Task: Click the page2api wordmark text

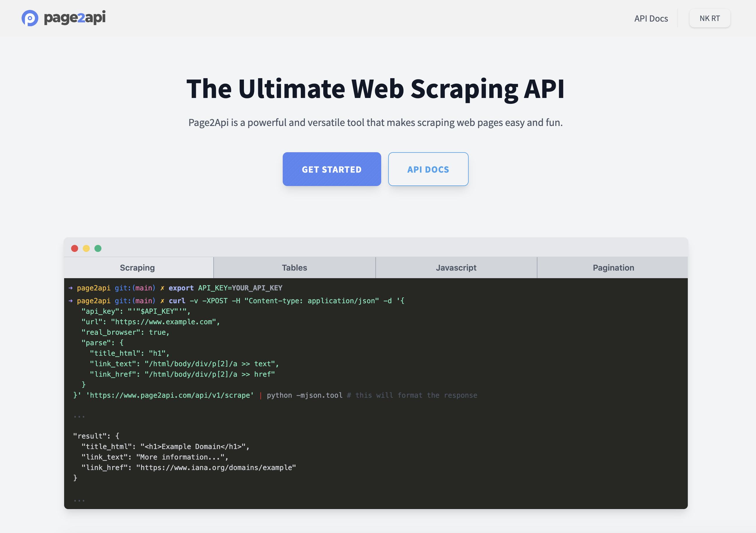Action: (x=75, y=17)
